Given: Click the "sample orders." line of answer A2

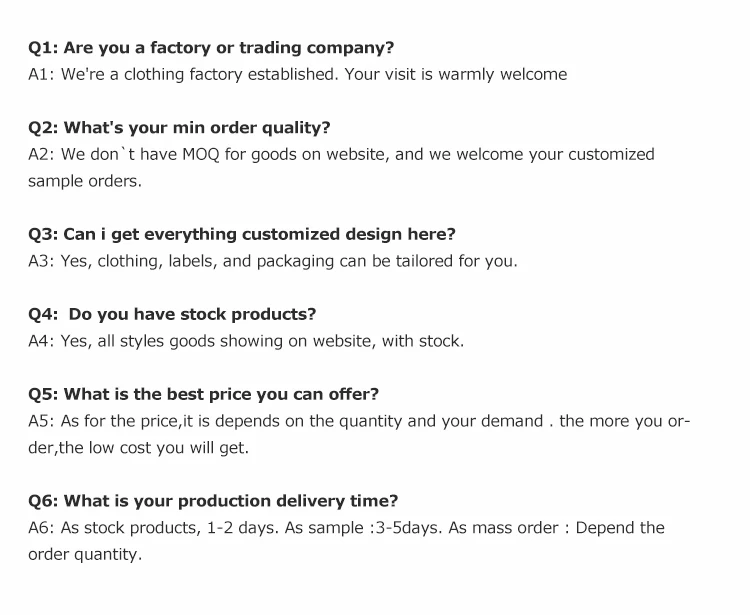Looking at the screenshot, I should coord(85,181).
